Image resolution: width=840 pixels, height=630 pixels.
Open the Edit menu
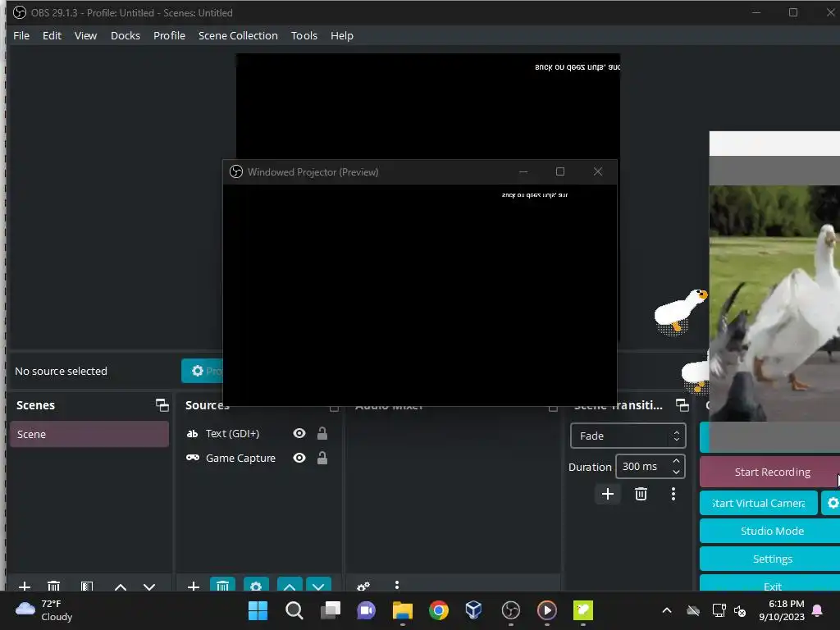[x=52, y=35]
